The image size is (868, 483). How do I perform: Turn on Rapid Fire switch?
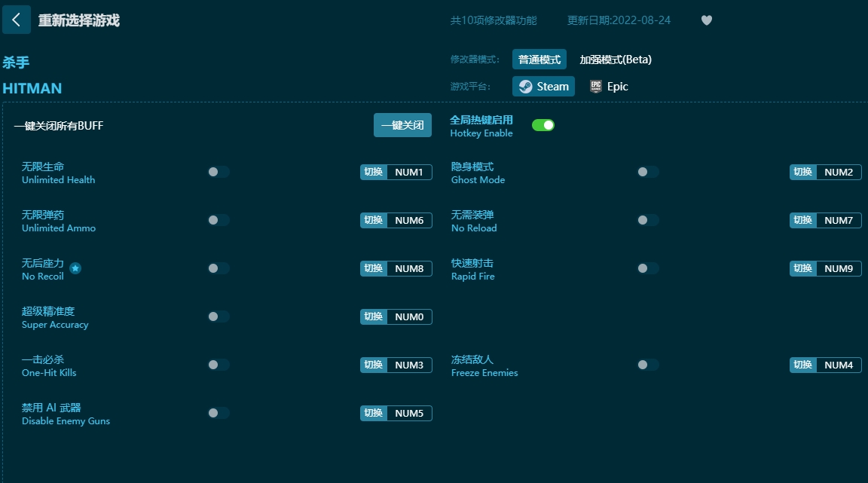point(648,268)
